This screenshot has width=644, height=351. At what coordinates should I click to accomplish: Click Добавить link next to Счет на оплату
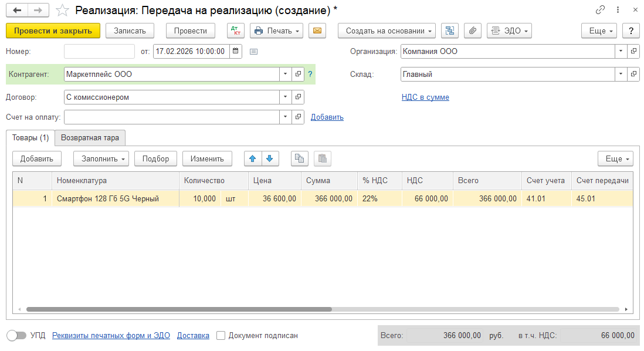[327, 117]
